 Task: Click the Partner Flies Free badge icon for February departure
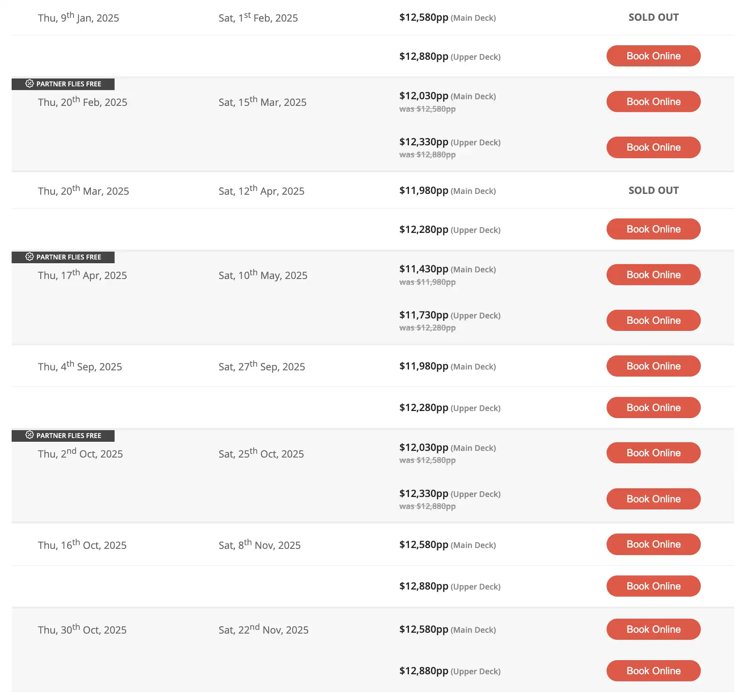(x=29, y=83)
